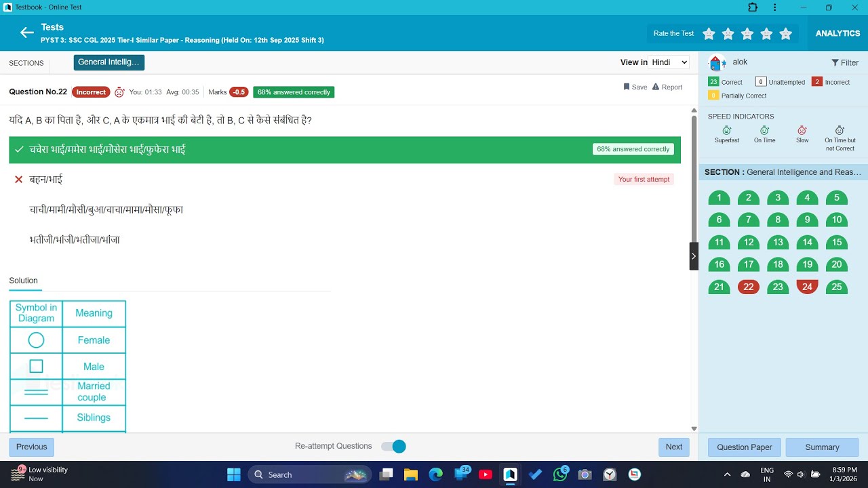Click scrollbar down arrow of question area

click(x=694, y=428)
